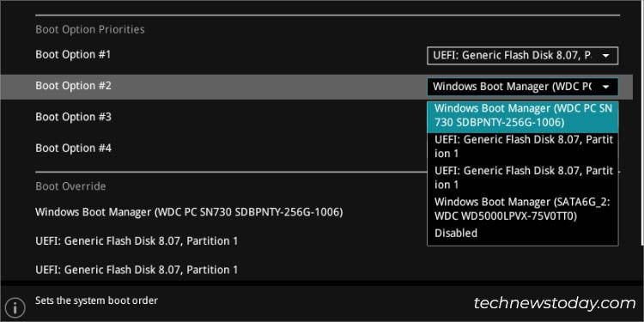This screenshot has height=322, width=644.
Task: Select the Boot Option #3 entry
Action: (73, 117)
